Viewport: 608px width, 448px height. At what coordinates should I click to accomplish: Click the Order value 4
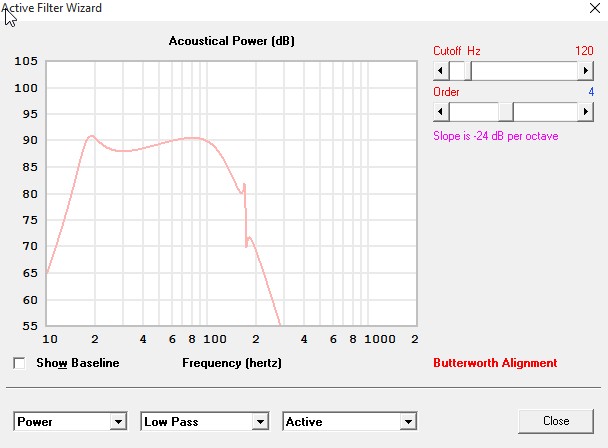pyautogui.click(x=591, y=92)
